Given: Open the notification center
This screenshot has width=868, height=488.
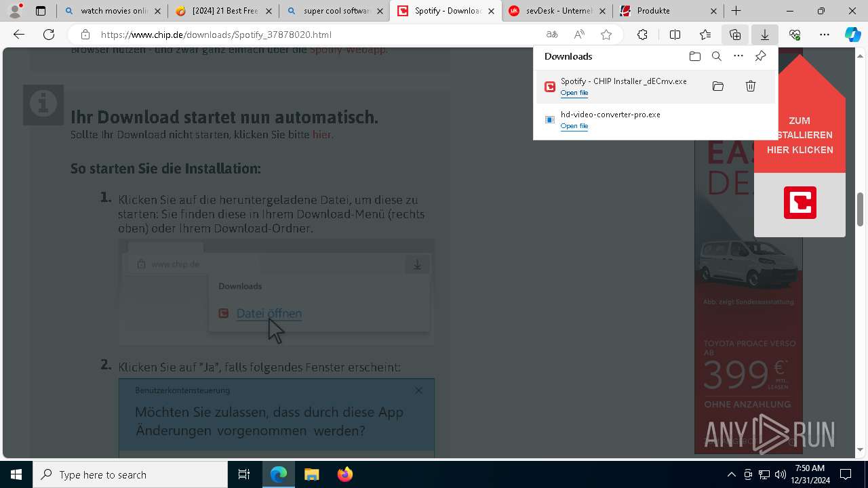Looking at the screenshot, I should (846, 474).
